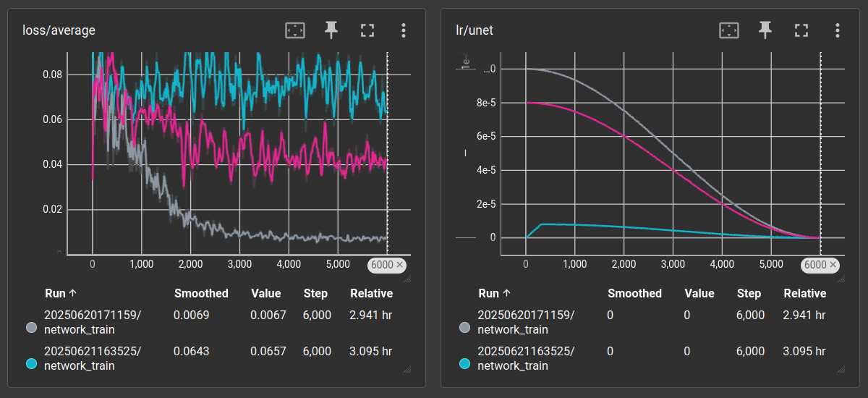This screenshot has height=398, width=868.
Task: Pin the loss/average card
Action: pos(331,30)
